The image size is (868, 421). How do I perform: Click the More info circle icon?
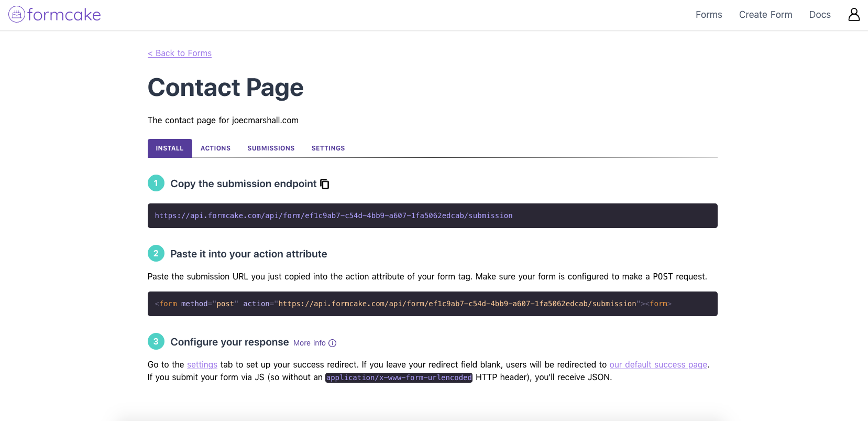[x=332, y=343]
